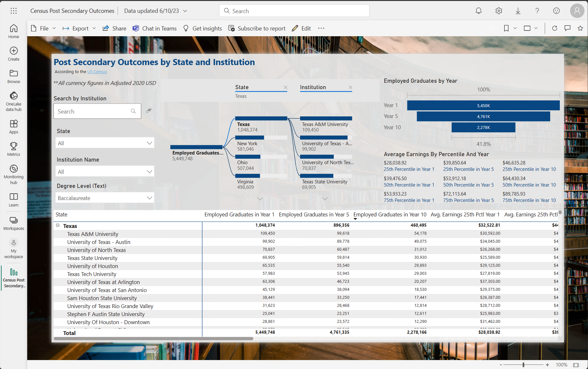588x369 pixels.
Task: Remove the State level from decomposition tree
Action: click(286, 88)
